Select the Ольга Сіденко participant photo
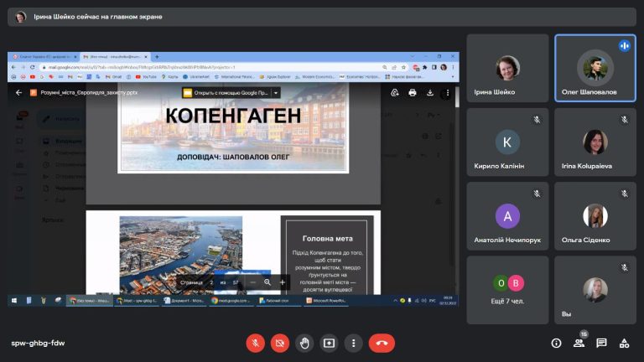 (x=595, y=216)
